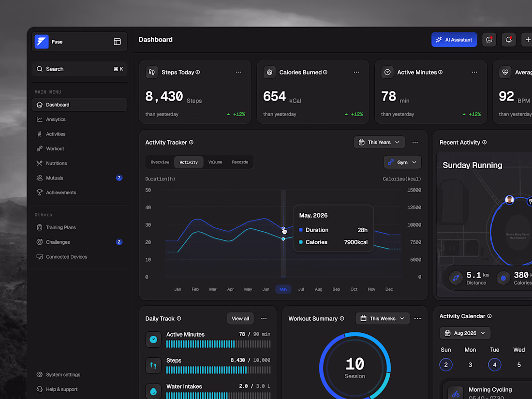This screenshot has width=532, height=399.
Task: Click the Steps progress bar
Action: [218, 370]
